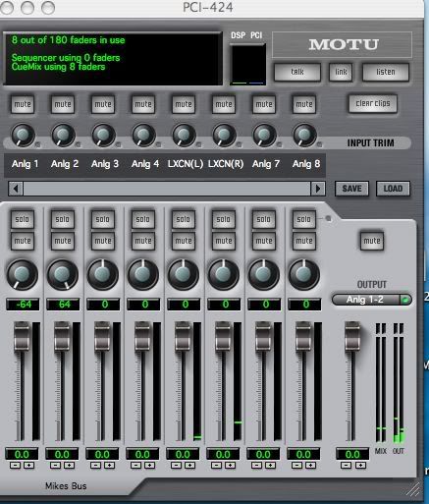The image size is (429, 504).
Task: Open the Anlg 1-2 output dropdown
Action: [372, 300]
